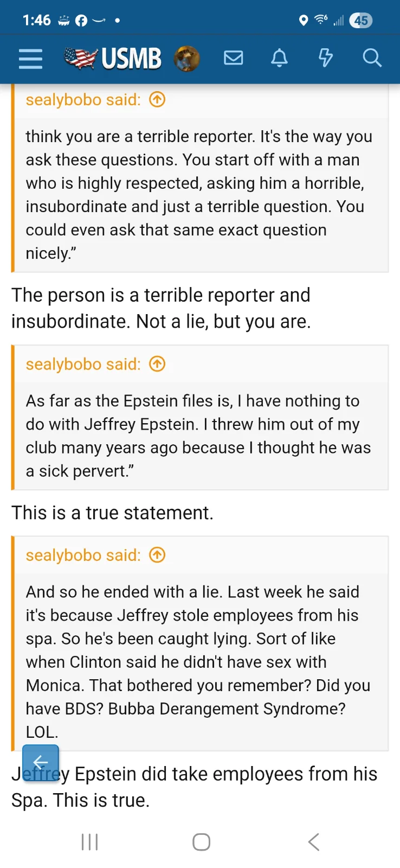
Task: Jump to quoted post via first up-arrow
Action: (157, 99)
